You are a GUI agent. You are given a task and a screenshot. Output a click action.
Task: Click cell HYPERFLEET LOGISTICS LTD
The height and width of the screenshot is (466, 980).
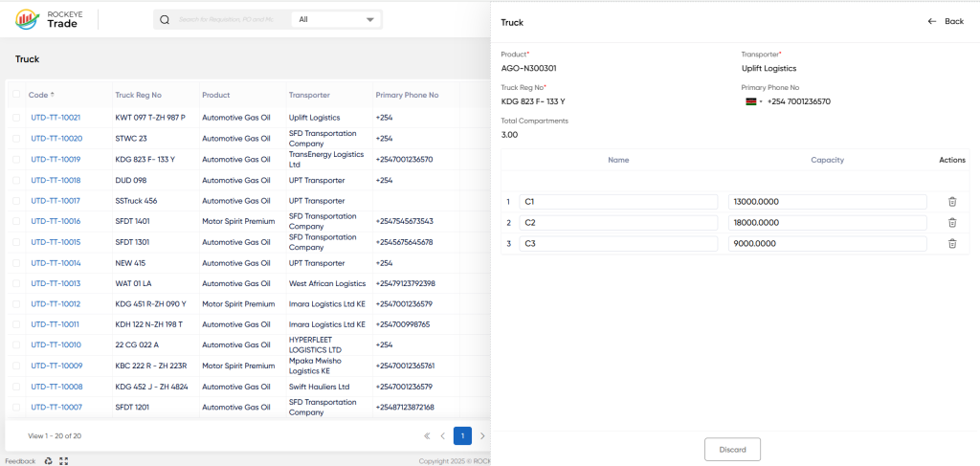coord(316,344)
